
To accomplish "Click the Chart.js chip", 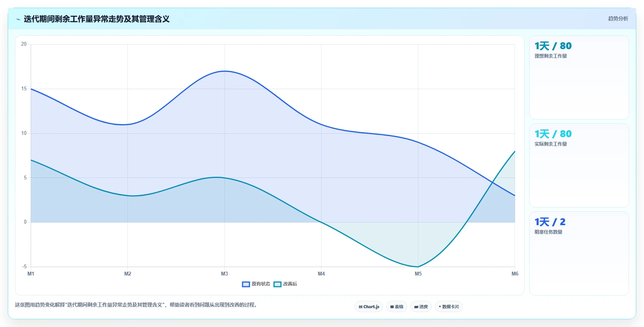I will [369, 307].
